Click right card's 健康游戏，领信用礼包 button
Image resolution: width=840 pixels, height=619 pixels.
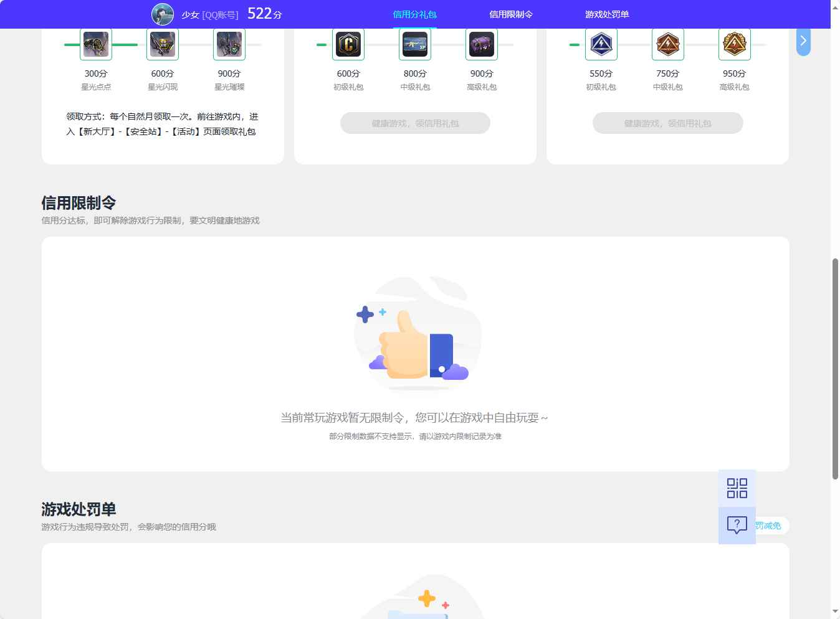[668, 123]
